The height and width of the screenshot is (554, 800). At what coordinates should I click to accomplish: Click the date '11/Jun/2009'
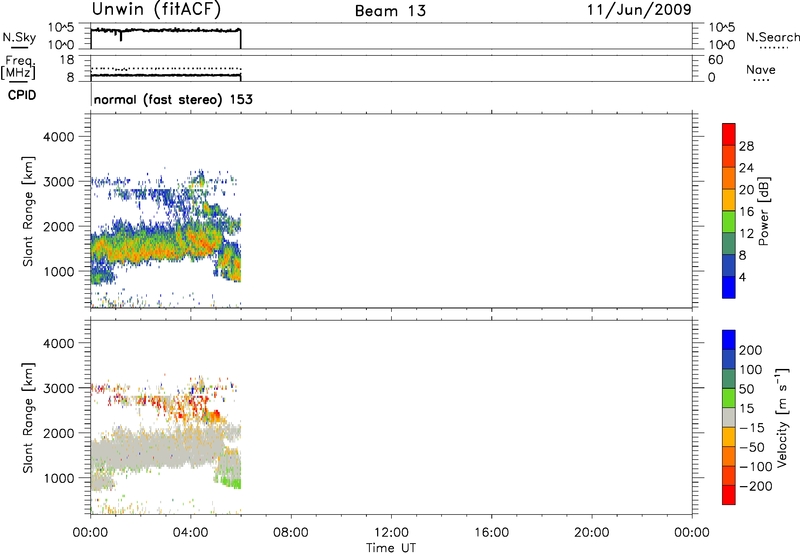coord(639,10)
